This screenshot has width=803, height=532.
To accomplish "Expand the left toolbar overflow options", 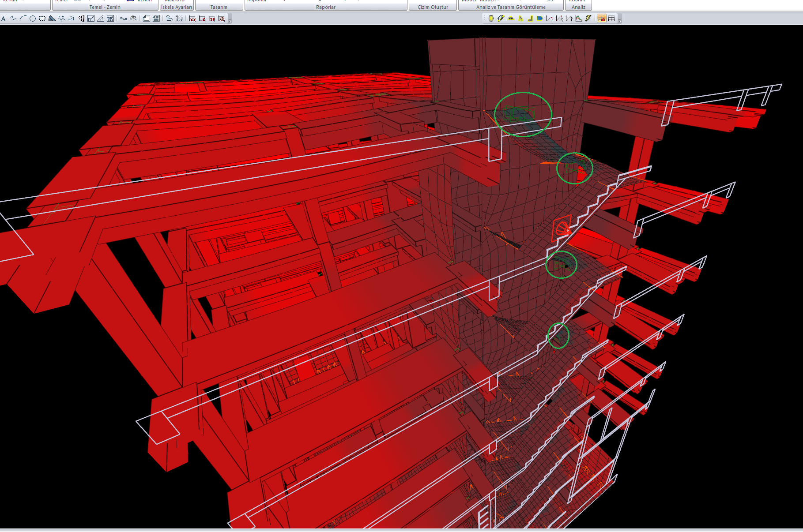I will click(230, 20).
